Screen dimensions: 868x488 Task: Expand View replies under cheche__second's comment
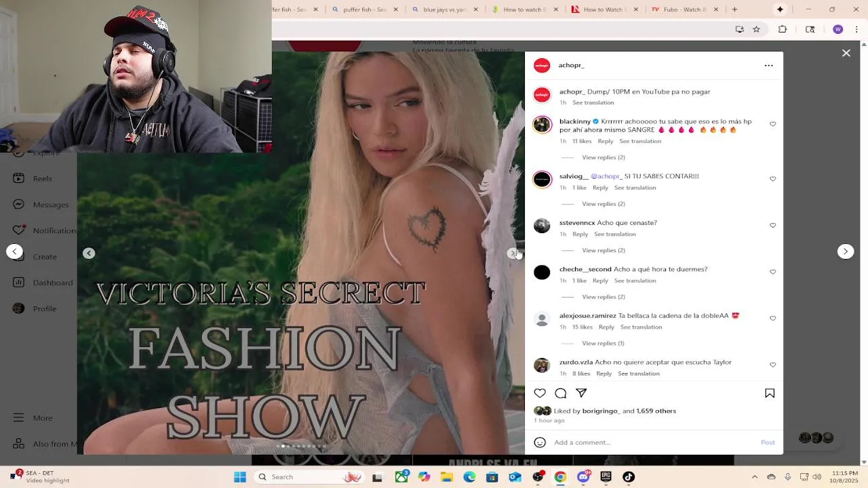coord(604,297)
